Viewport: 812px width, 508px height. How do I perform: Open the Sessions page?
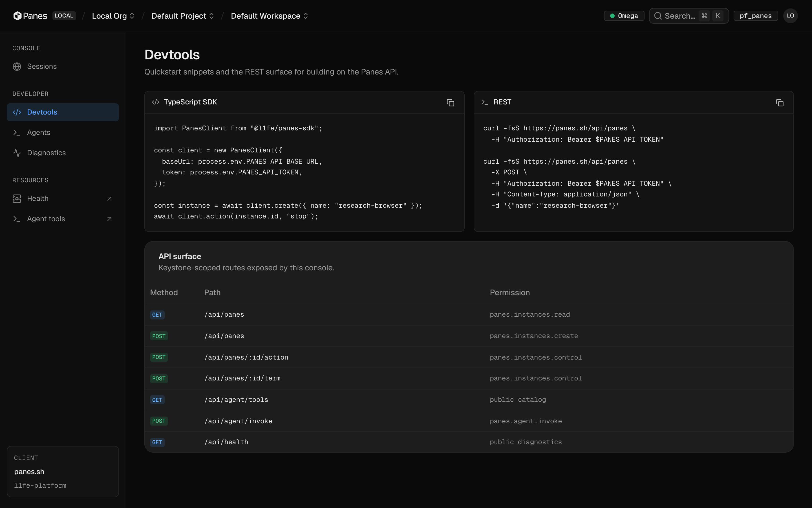63,67
